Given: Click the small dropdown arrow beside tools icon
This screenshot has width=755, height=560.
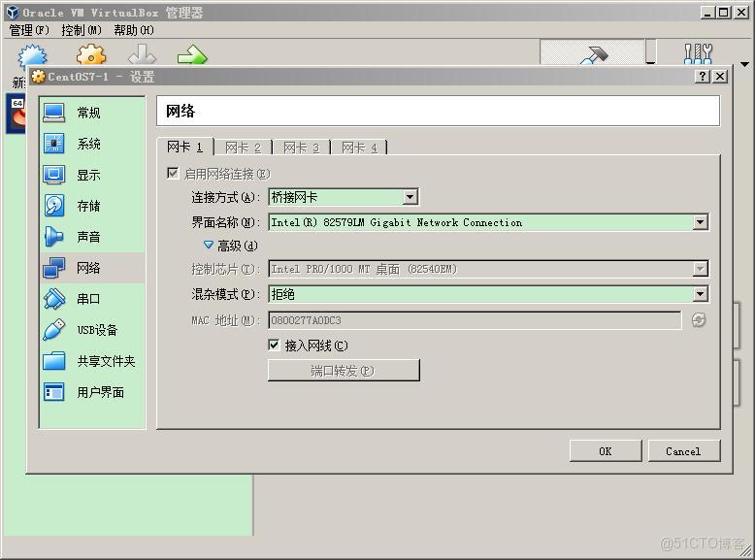Looking at the screenshot, I should (744, 63).
